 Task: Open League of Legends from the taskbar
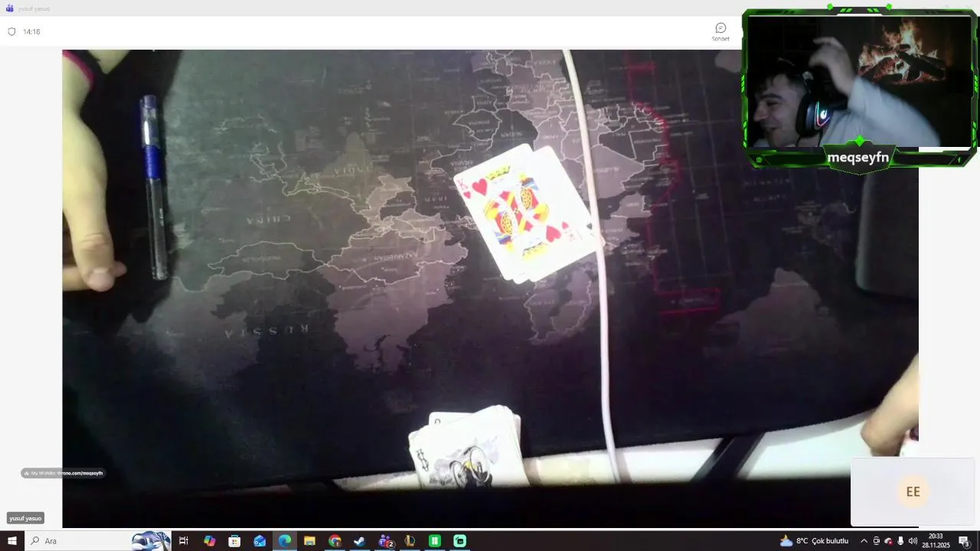410,541
